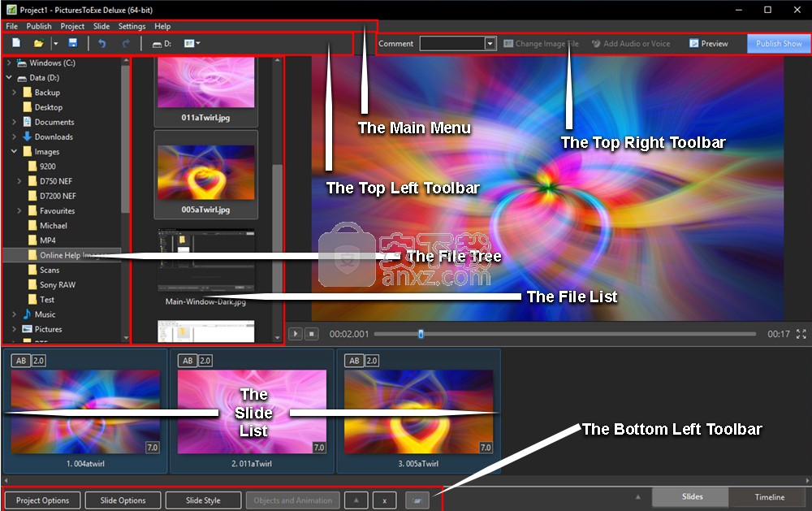Image resolution: width=812 pixels, height=511 pixels.
Task: Collapse the Data (D:) drive node
Action: pos(9,78)
